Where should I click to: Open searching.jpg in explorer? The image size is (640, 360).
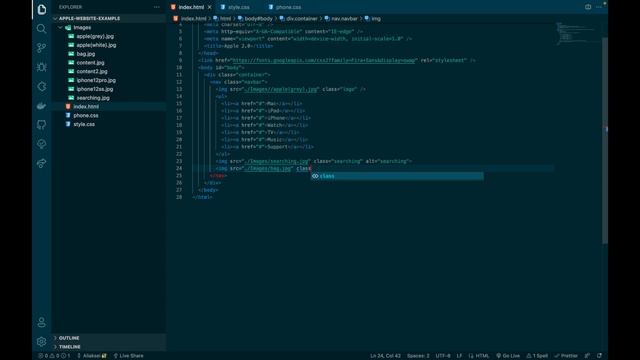[93, 98]
